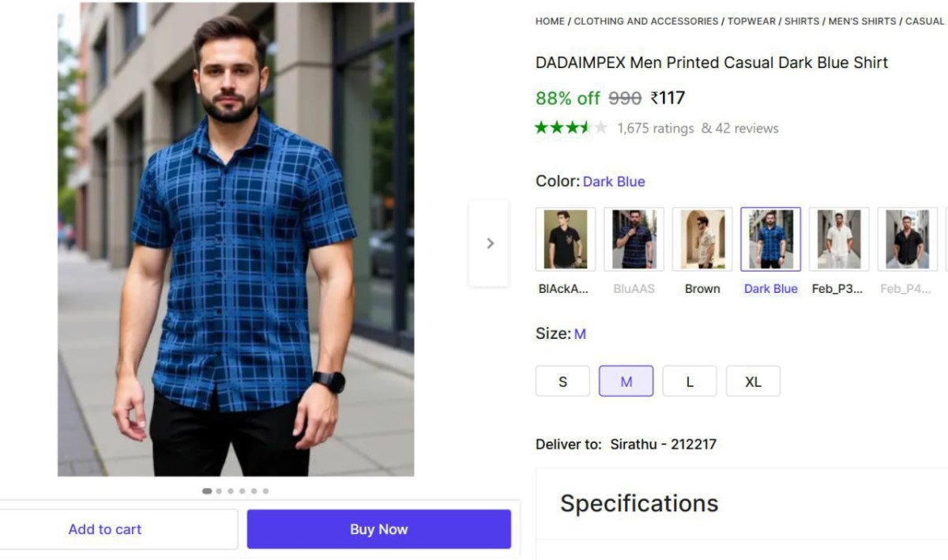The height and width of the screenshot is (560, 948).
Task: Click the next image arrow chevron
Action: point(490,243)
